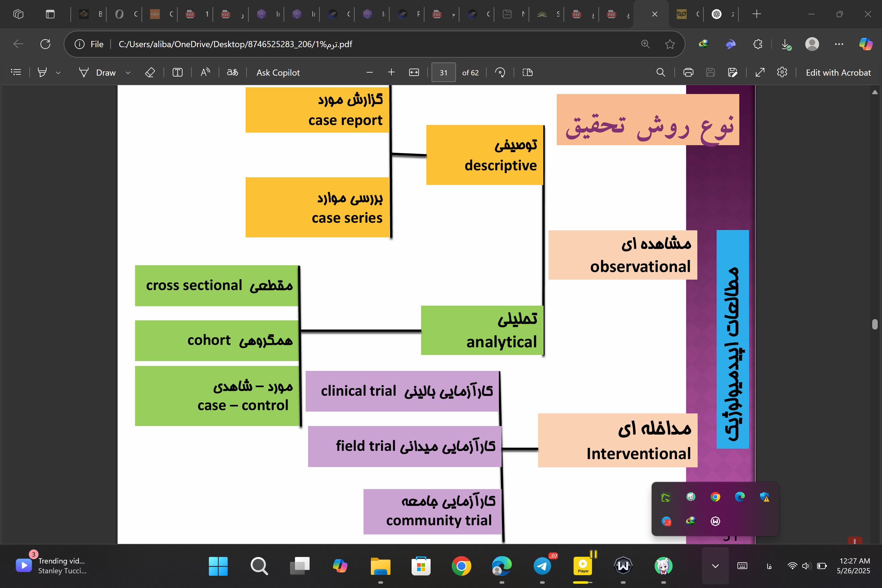Screen dimensions: 882x588
Task: Rotate the PDF page
Action: point(500,72)
